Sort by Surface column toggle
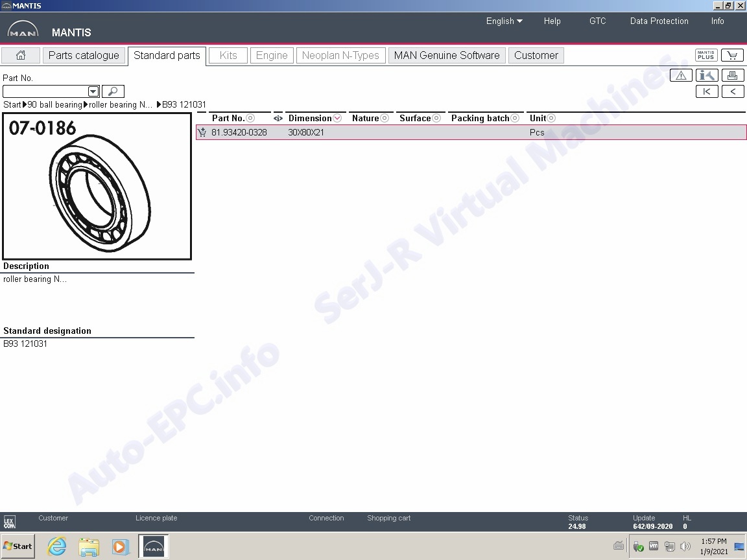 pos(436,118)
